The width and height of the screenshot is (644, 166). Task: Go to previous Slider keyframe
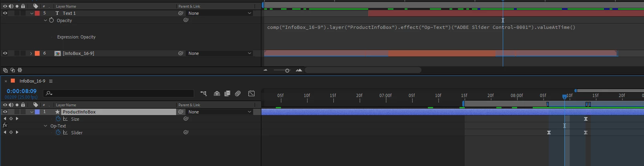5,132
